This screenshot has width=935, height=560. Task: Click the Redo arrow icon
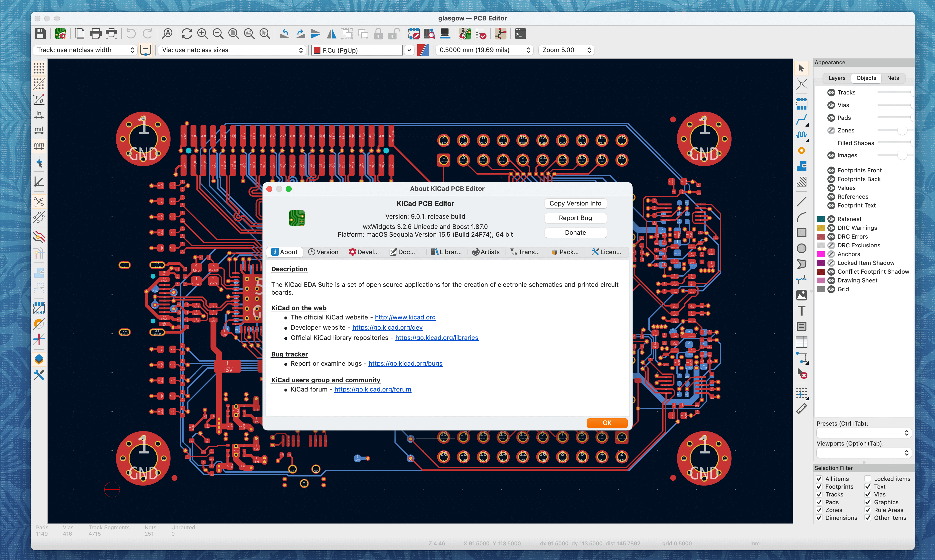click(x=147, y=34)
